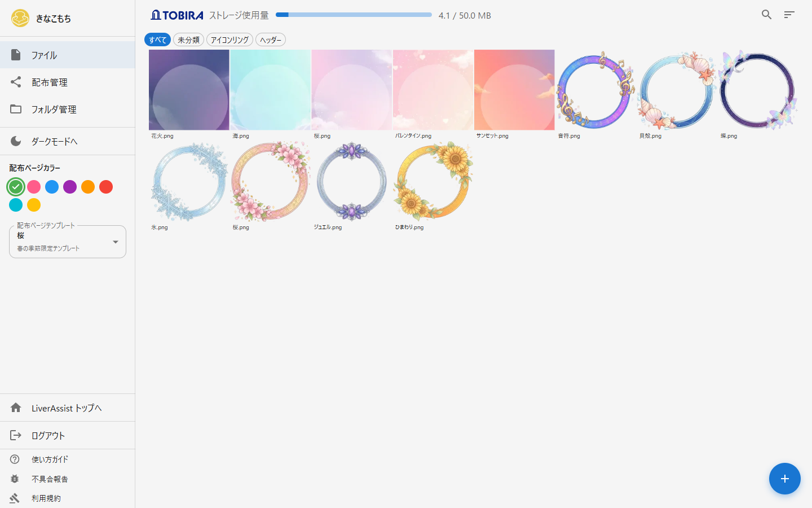This screenshot has height=508, width=812.
Task: Click the logout icon beside ログアウト
Action: pos(16,435)
